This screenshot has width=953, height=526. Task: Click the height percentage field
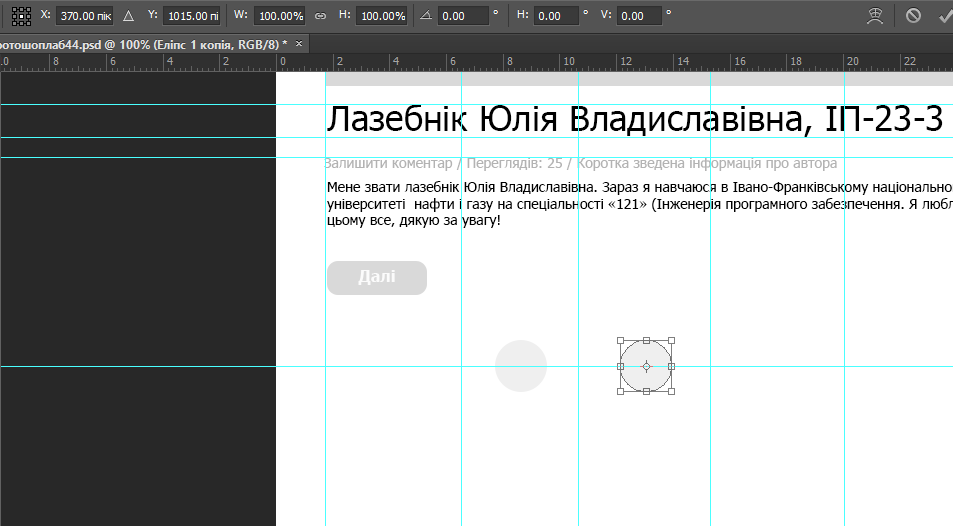pos(382,16)
